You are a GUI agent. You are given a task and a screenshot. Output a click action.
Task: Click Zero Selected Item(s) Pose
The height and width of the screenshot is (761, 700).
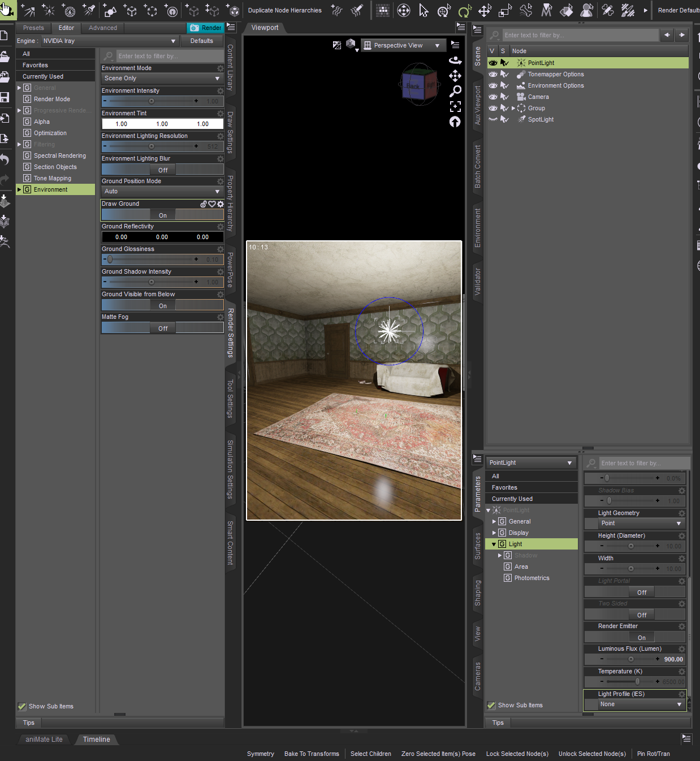tap(438, 754)
